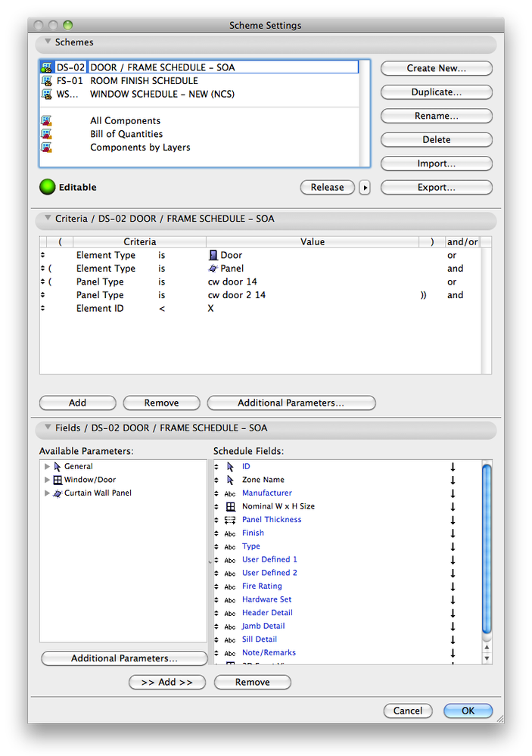Confirm with the OK button

coord(468,711)
